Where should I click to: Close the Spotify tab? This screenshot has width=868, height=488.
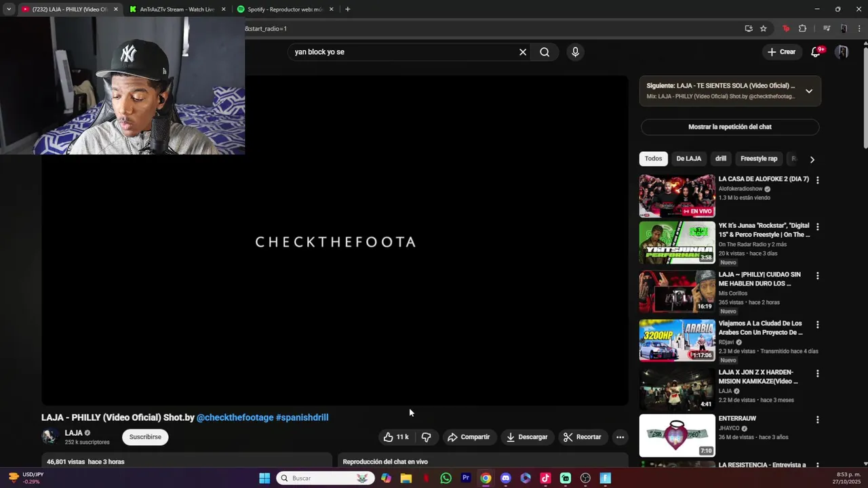point(331,9)
